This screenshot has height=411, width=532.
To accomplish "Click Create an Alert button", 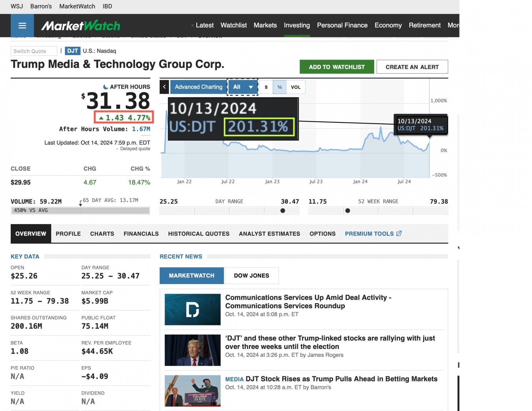I will (412, 67).
